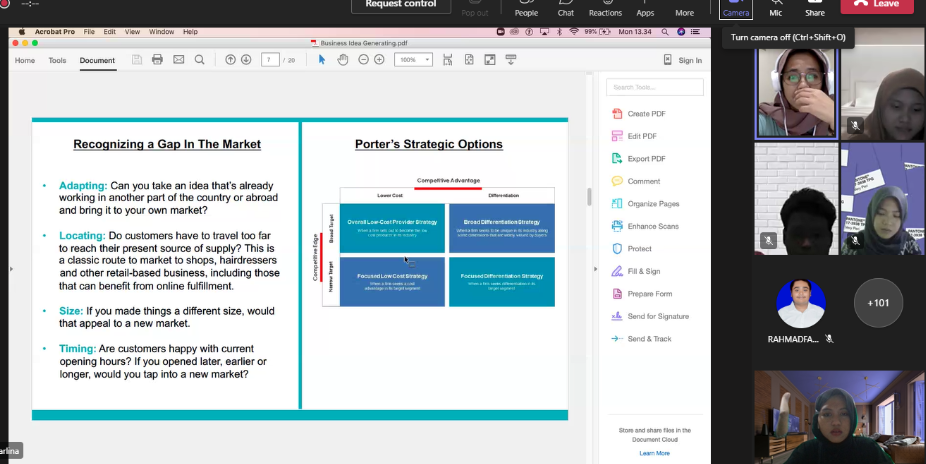Screen dimensions: 926x464
Task: Click the search magnifier icon in Acrobat toolbar
Action: (x=200, y=60)
